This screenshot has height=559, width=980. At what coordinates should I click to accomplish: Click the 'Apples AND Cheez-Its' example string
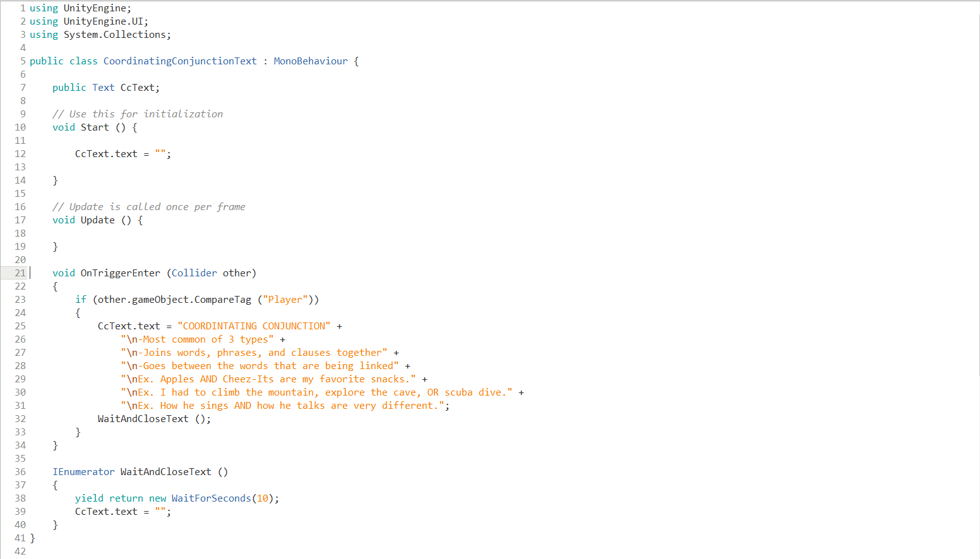coord(268,379)
